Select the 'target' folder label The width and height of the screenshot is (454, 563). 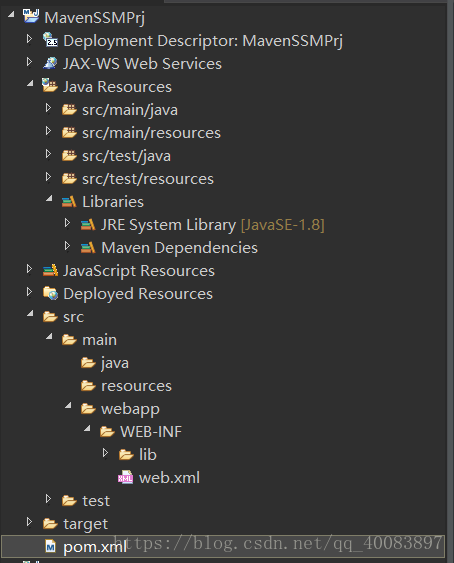point(85,524)
